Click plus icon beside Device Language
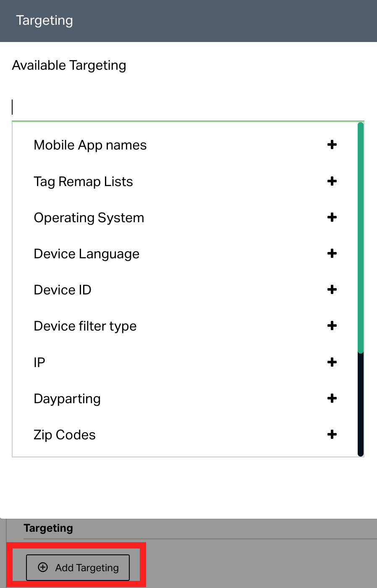Viewport: 377px width, 588px height. [332, 253]
